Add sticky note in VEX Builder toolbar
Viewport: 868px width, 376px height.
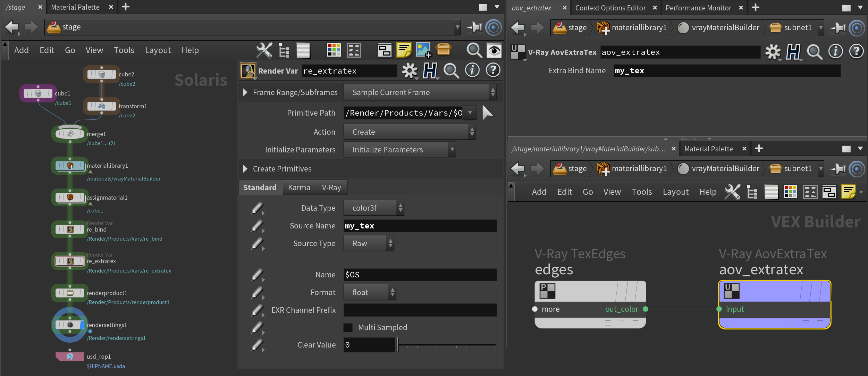848,192
